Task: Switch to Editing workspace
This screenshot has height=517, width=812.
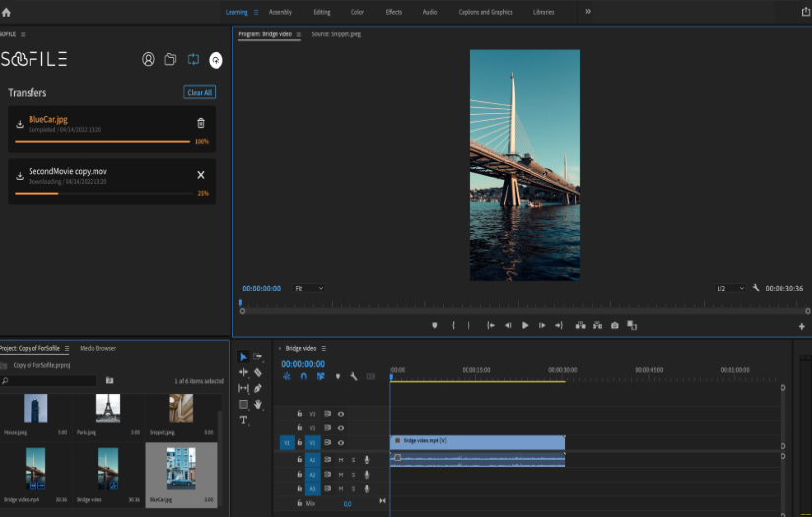Action: point(322,12)
